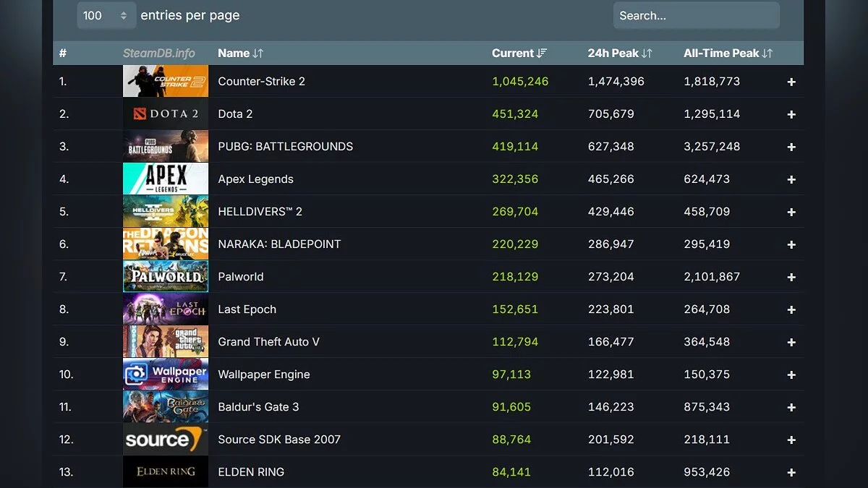
Task: Select current player count 220,229
Action: click(515, 244)
